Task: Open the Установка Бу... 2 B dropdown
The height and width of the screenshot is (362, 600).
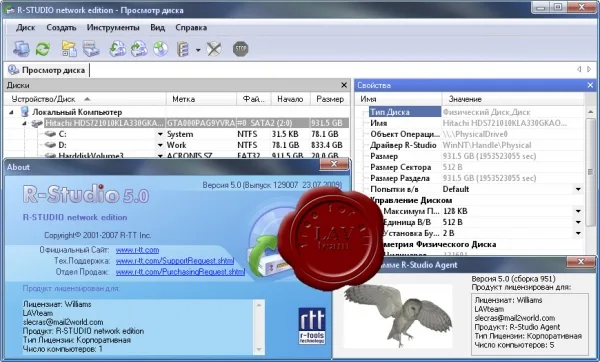Action: 578,233
